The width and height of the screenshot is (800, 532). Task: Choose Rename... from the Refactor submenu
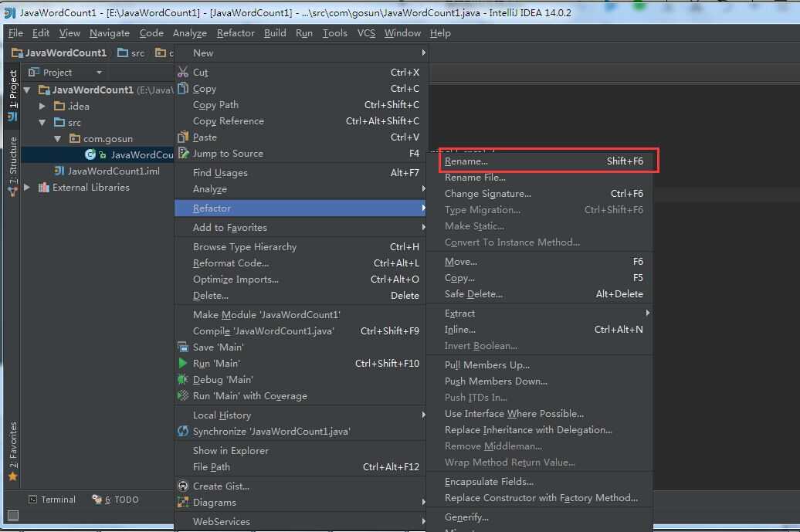(545, 161)
